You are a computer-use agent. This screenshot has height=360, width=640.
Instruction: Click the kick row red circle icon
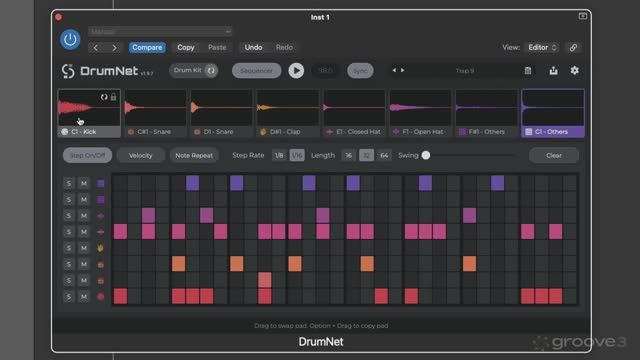coord(101,297)
